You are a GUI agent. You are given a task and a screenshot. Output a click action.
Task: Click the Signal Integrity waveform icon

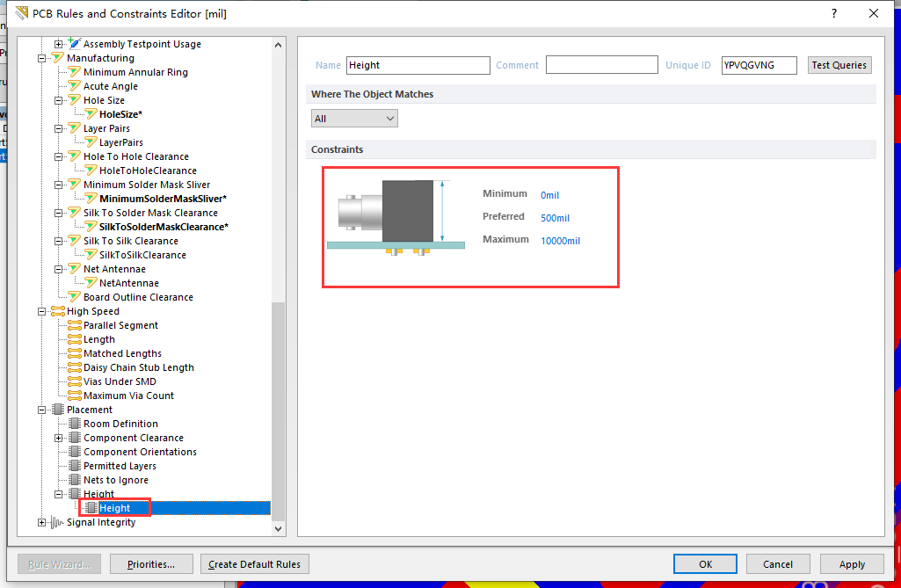(57, 522)
